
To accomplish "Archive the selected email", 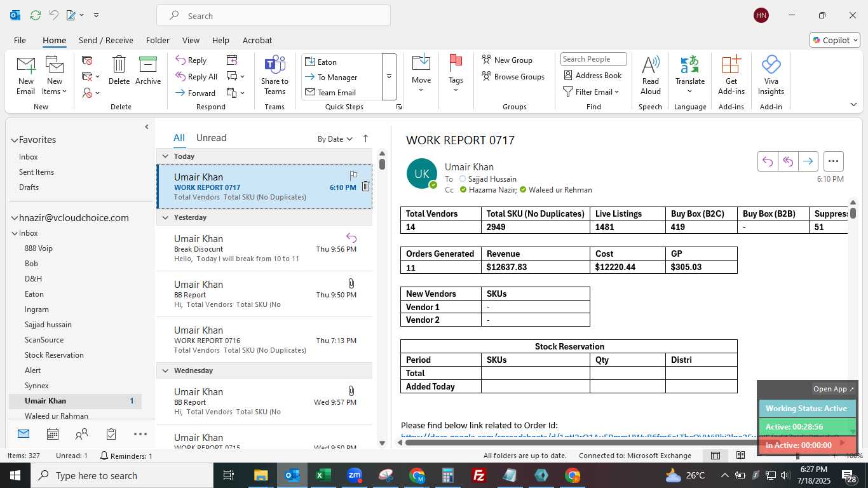I will 148,71.
